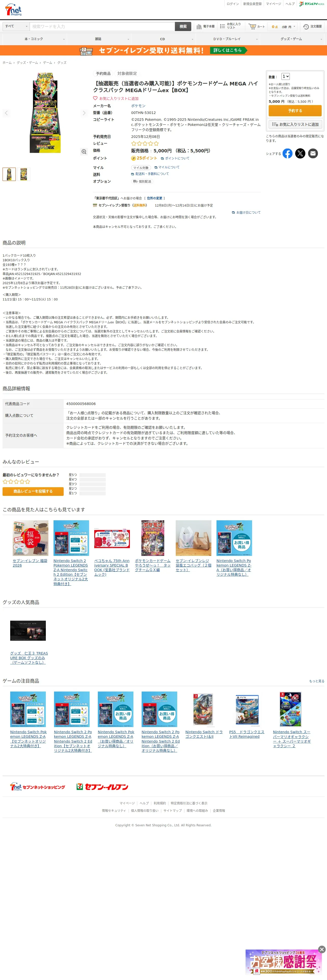The image size is (327, 980).
Task: Open the ヘルプ header link
Action: [x=290, y=4]
